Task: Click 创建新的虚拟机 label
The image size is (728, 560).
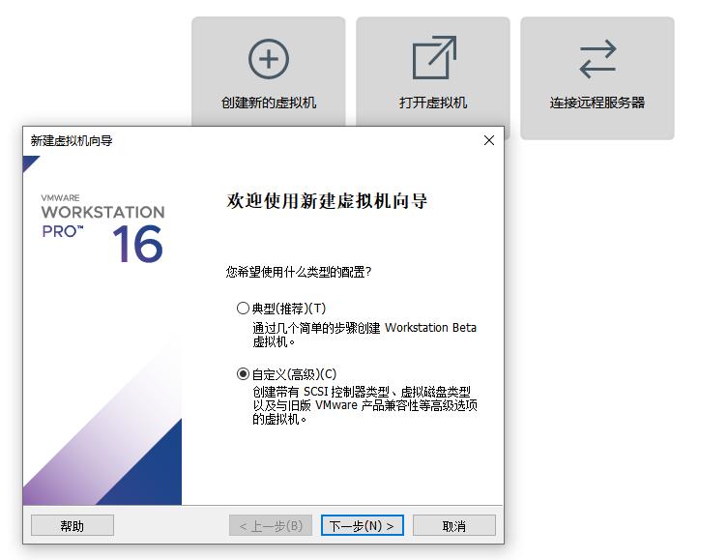Action: 269,103
